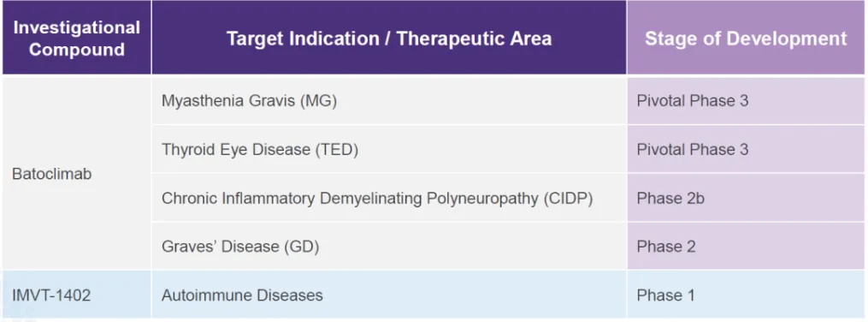The width and height of the screenshot is (868, 322).
Task: Select the Target Indication / Therapeutic Area header
Action: pyautogui.click(x=389, y=38)
